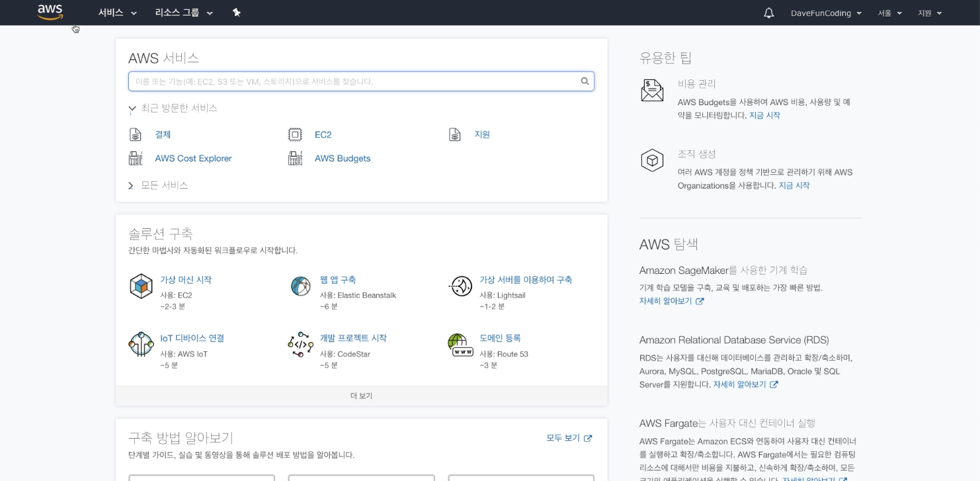980x481 pixels.
Task: Expand the 모든 서비스 section
Action: 158,185
